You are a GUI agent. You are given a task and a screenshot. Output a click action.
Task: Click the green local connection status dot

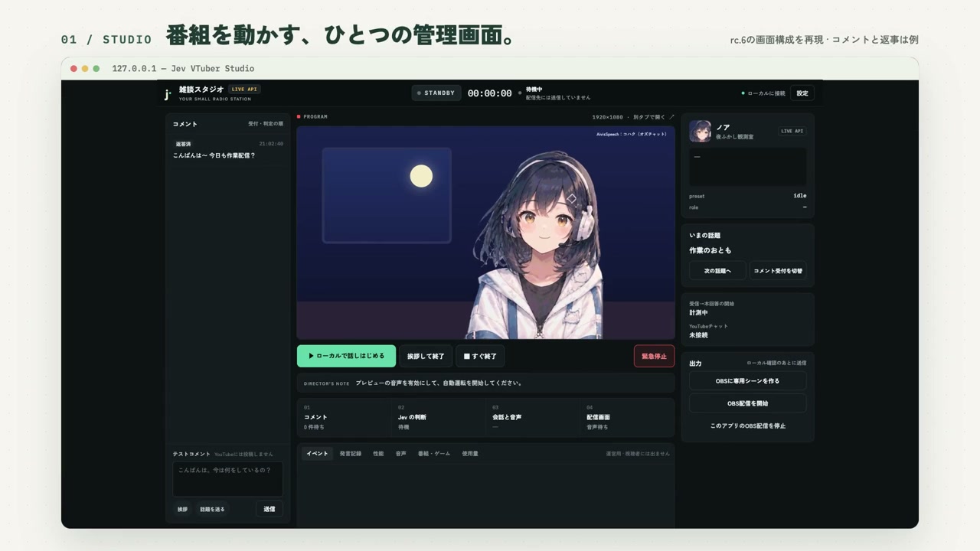coord(743,93)
